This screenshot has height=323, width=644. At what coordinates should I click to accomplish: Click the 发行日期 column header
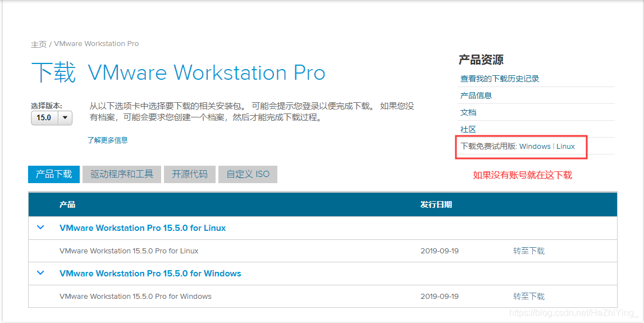[436, 204]
